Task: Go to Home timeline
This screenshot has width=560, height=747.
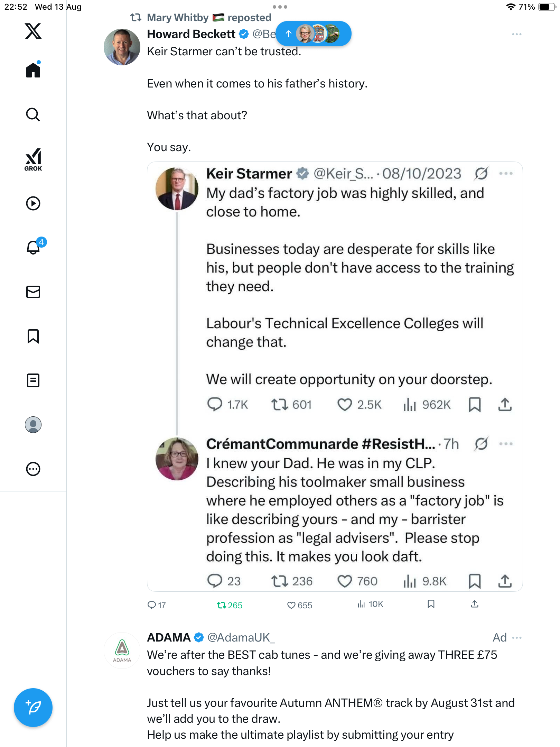Action: (x=33, y=70)
